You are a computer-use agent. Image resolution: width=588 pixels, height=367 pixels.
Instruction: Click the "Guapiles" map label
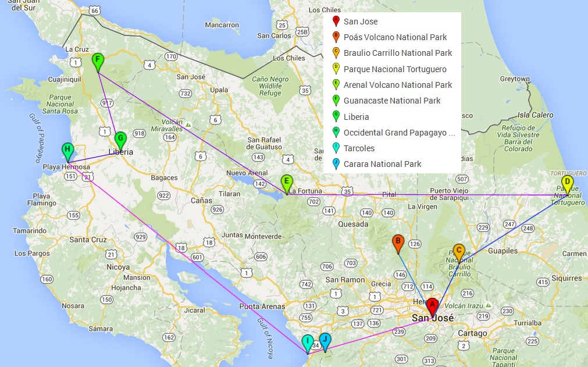tap(503, 251)
